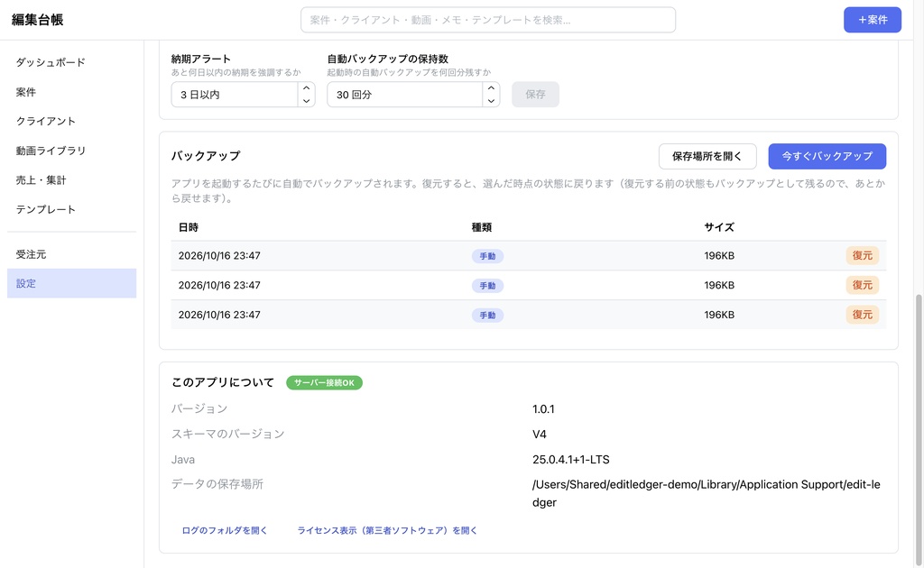
Task: Click the このアプリについて heading
Action: (x=223, y=382)
